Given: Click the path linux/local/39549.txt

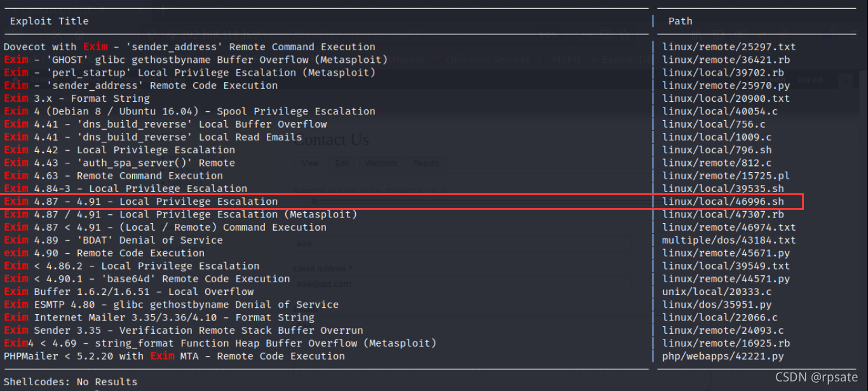Looking at the screenshot, I should click(726, 266).
